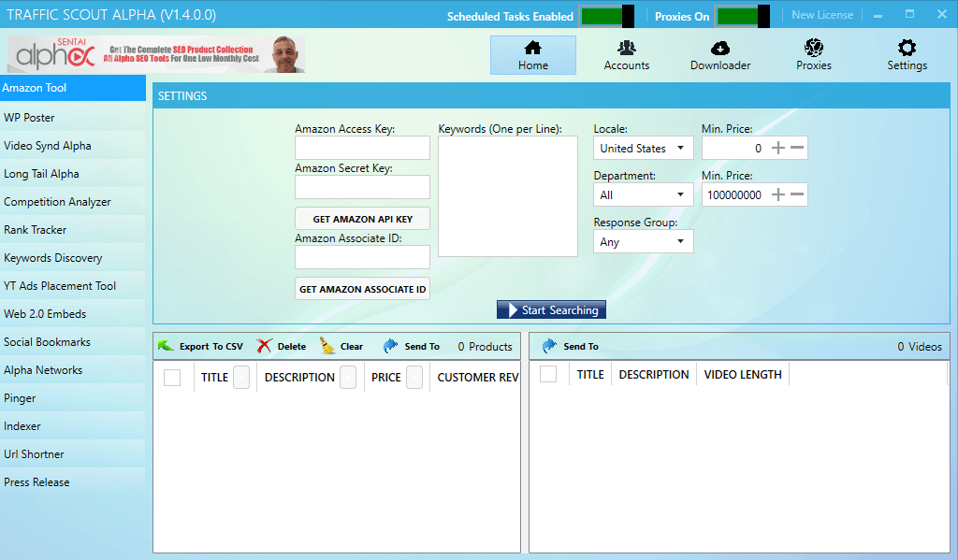Image resolution: width=958 pixels, height=560 pixels.
Task: Open the Response Group dropdown
Action: (x=643, y=242)
